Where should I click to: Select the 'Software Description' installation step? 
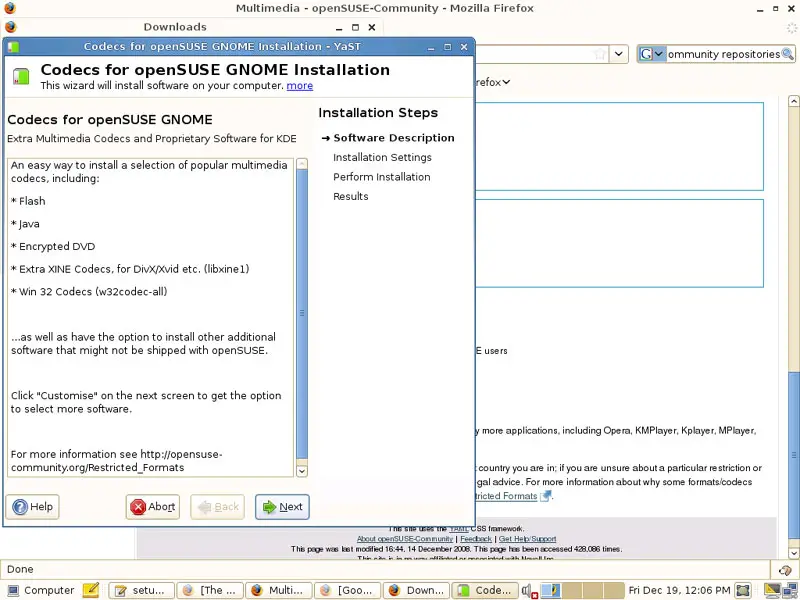coord(393,138)
